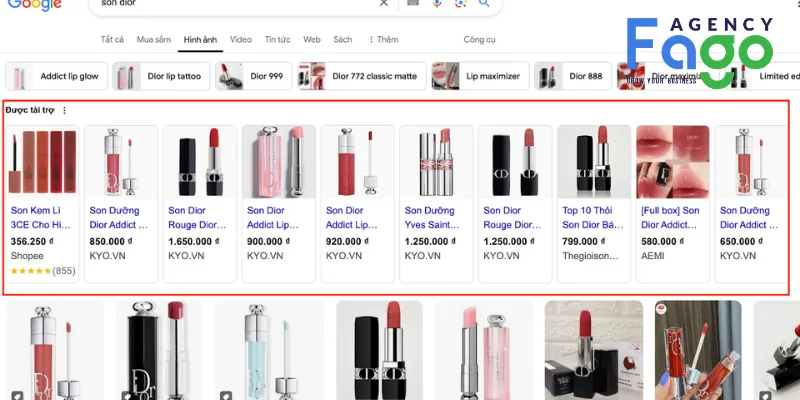Open the Son Dưỡng Yves Saint link

click(x=432, y=217)
